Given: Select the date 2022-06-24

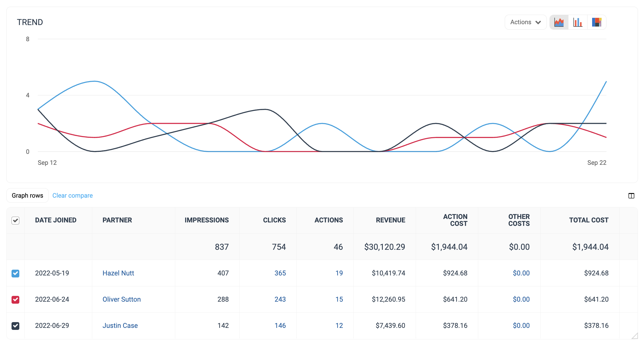Looking at the screenshot, I should (52, 299).
